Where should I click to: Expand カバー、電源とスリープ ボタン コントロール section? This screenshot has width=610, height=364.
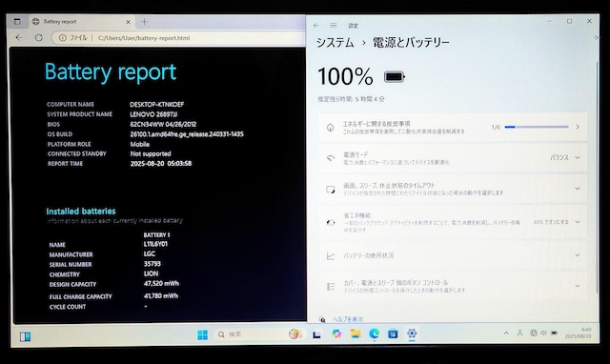453,286
